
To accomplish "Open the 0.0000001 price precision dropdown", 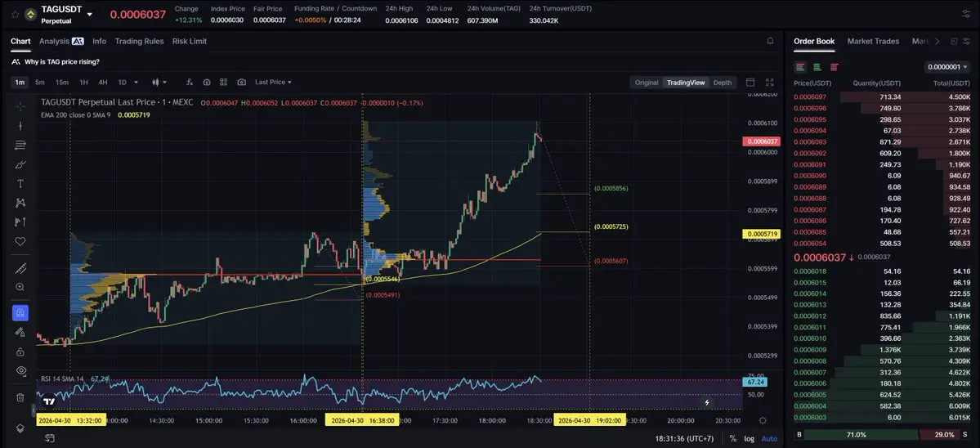I will click(x=946, y=67).
